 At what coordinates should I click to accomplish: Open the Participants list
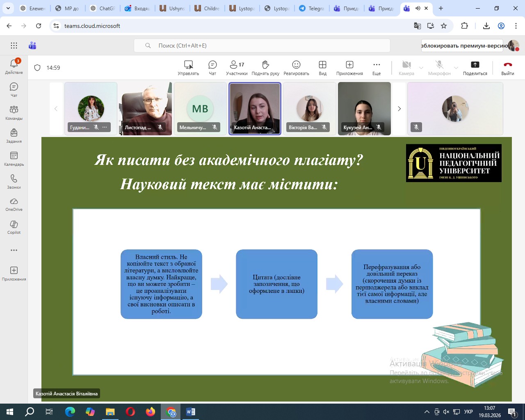point(237,68)
